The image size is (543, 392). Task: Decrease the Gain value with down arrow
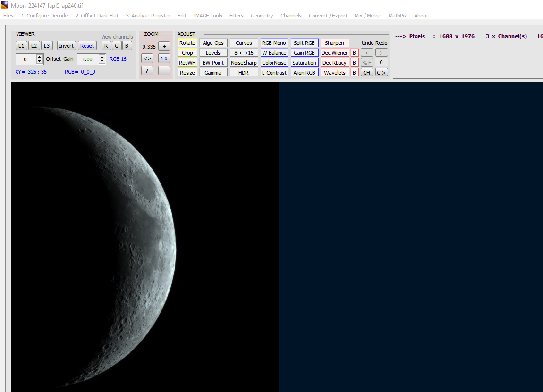coord(102,62)
